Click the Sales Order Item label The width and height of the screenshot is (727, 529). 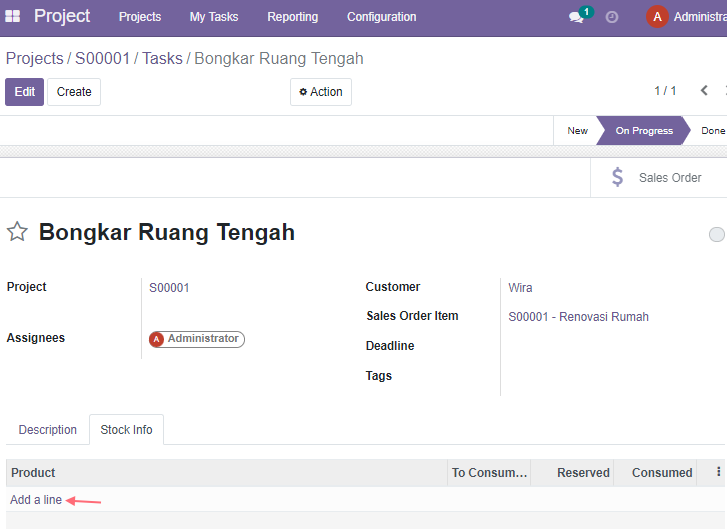[x=412, y=316]
